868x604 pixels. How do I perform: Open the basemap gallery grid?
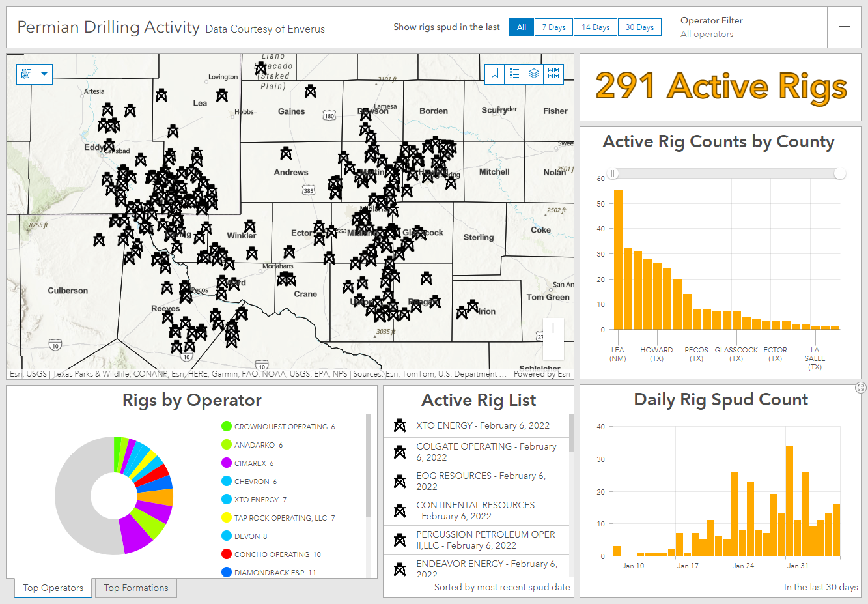pyautogui.click(x=553, y=74)
